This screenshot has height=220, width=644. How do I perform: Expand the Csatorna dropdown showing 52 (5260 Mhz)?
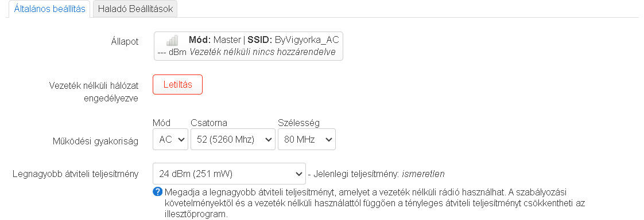tap(233, 139)
